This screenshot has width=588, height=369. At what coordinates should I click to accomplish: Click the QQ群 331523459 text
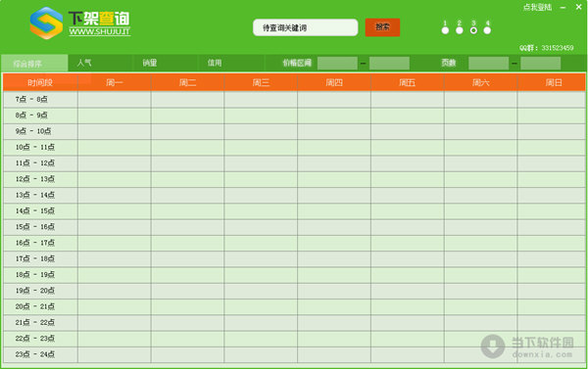tap(547, 48)
